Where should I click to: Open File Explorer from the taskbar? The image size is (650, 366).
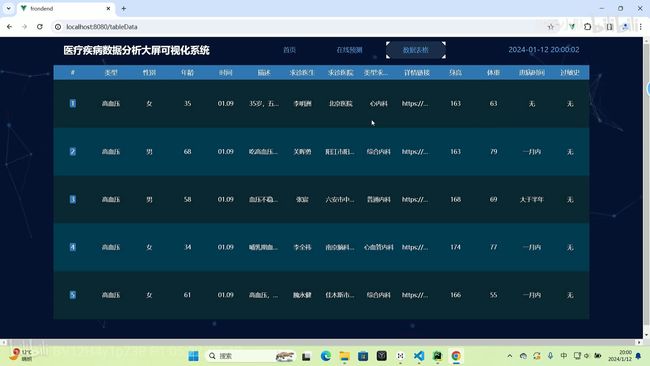(344, 356)
